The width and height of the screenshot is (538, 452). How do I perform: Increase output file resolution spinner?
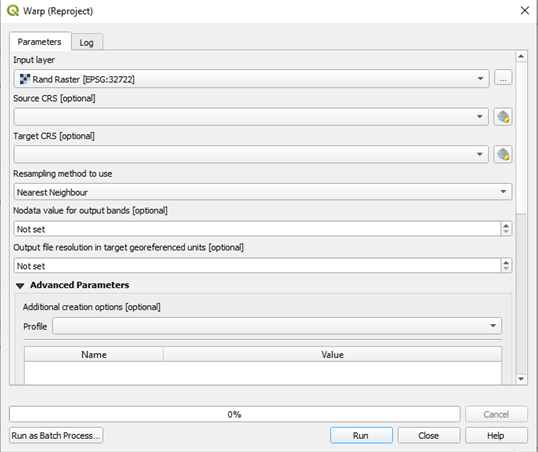(506, 262)
